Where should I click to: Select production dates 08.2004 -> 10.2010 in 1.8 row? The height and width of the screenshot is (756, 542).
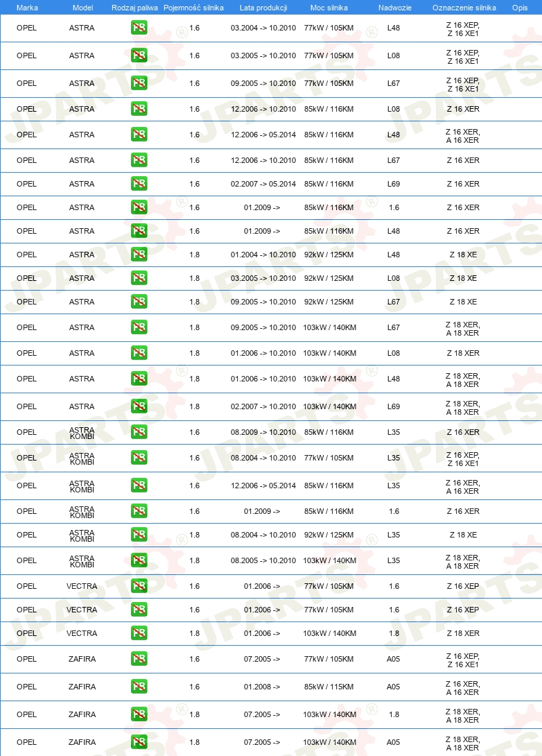tap(263, 535)
